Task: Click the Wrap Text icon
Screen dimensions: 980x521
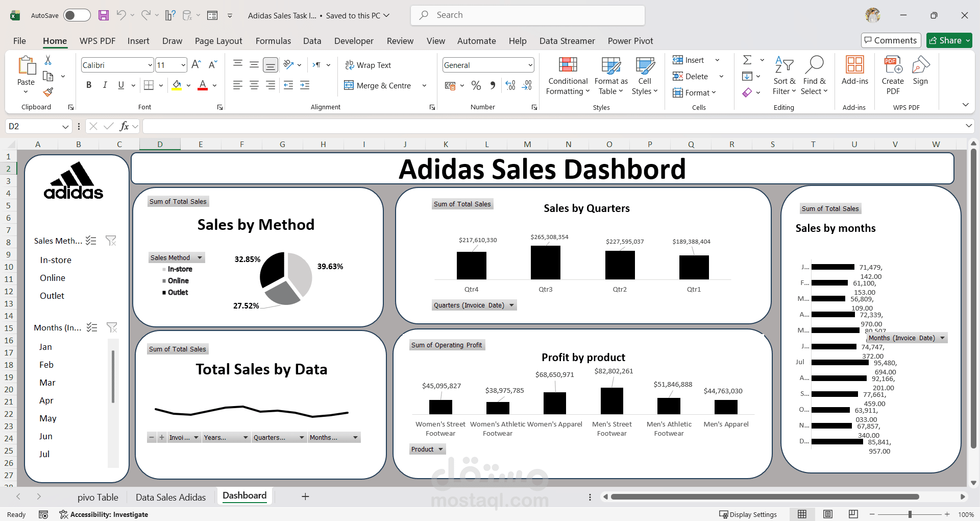Action: click(350, 65)
